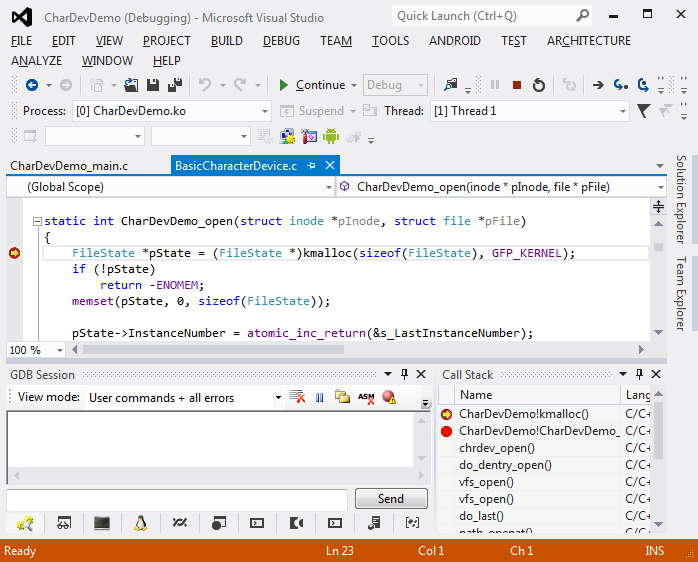The image size is (698, 562).
Task: Open the ARCHITECTURE menu
Action: point(589,41)
